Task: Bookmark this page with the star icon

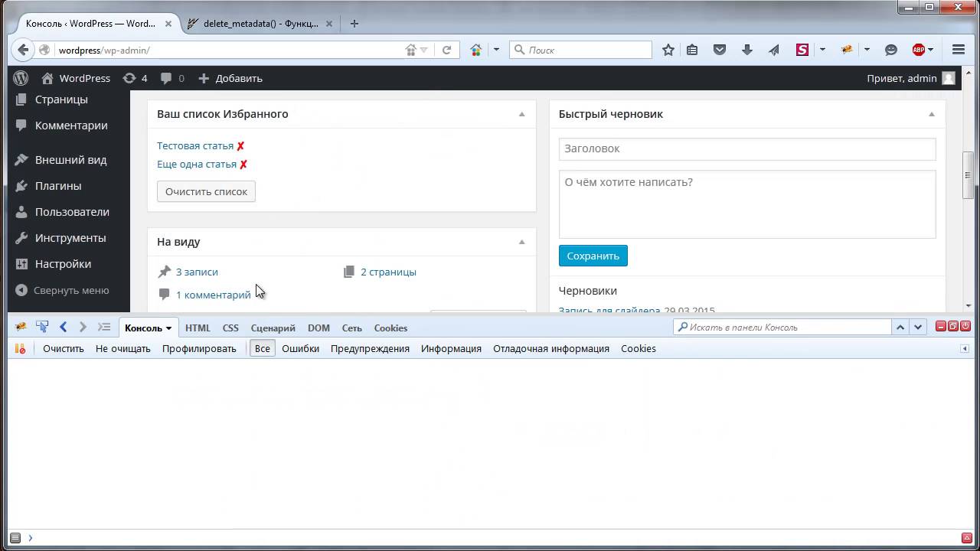Action: pos(668,50)
